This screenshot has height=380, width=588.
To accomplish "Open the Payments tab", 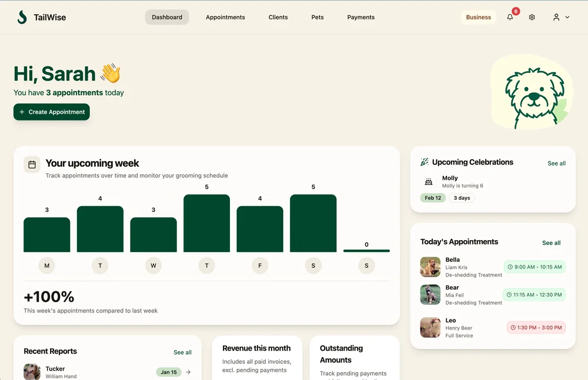I will click(361, 18).
